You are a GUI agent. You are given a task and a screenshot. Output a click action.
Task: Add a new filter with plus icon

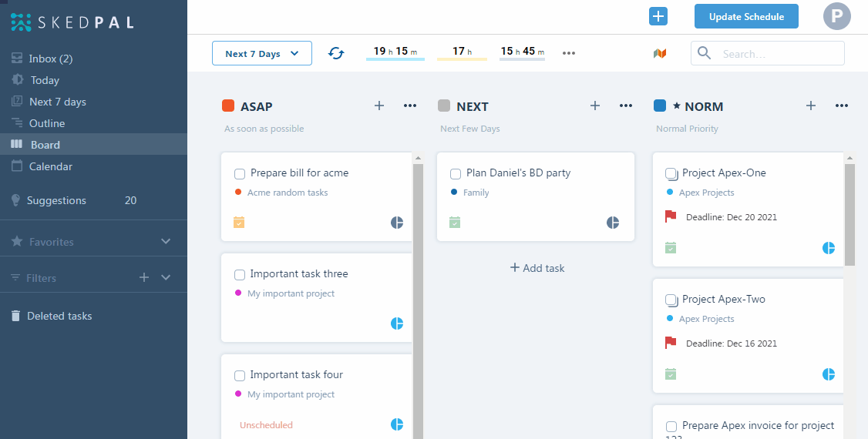pyautogui.click(x=144, y=277)
